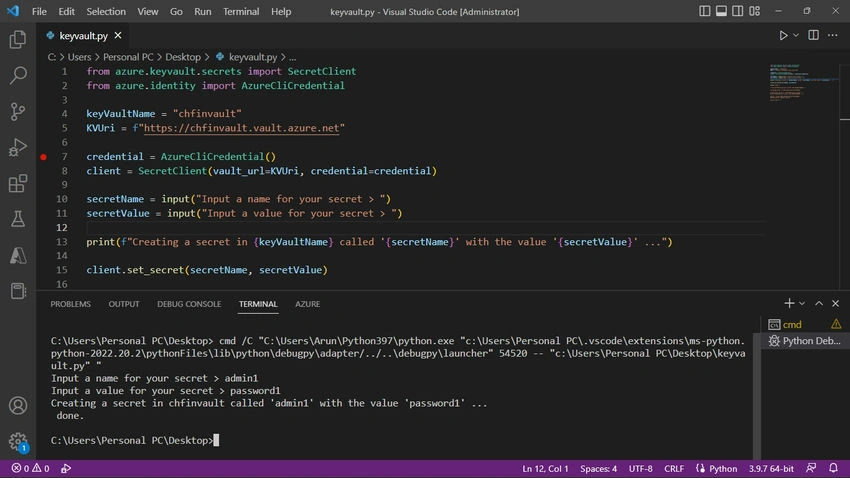Open run options dropdown next to play
Screen dimensions: 850x478
[796, 35]
